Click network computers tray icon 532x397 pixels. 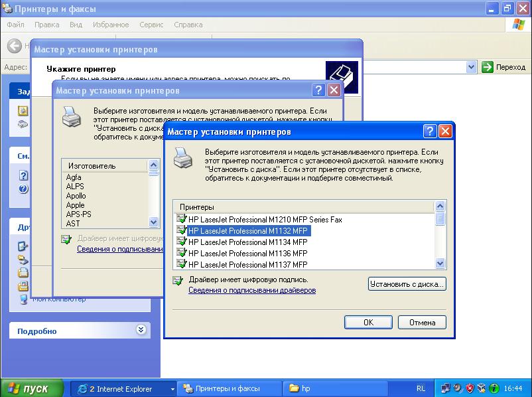pyautogui.click(x=446, y=388)
